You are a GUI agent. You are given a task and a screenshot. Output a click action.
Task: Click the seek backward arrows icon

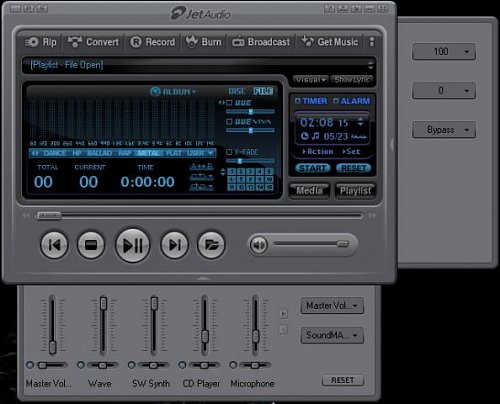[x=26, y=216]
